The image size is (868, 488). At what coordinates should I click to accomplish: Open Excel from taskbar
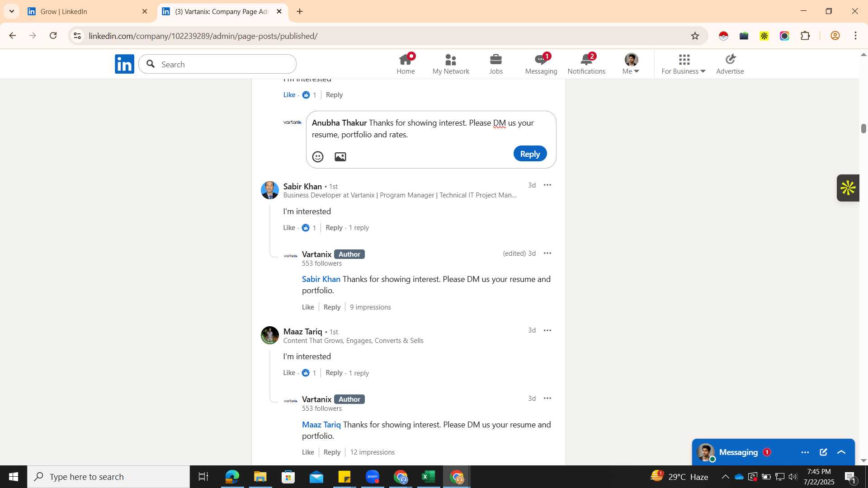[x=428, y=477]
